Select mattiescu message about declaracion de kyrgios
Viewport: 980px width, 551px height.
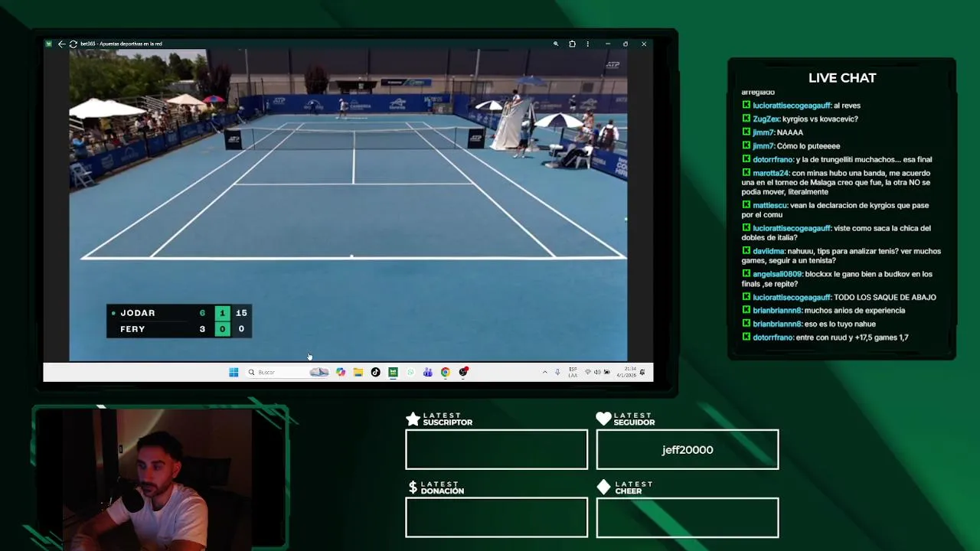point(835,210)
